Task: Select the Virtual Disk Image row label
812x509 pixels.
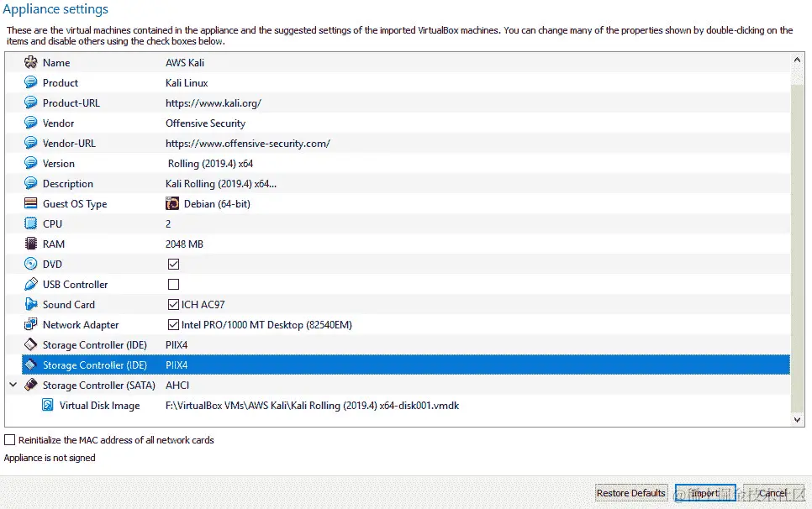Action: 99,406
